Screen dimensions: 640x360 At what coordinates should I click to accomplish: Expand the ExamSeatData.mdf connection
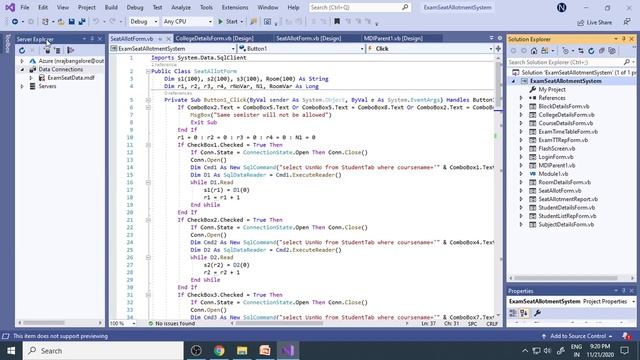click(x=31, y=78)
